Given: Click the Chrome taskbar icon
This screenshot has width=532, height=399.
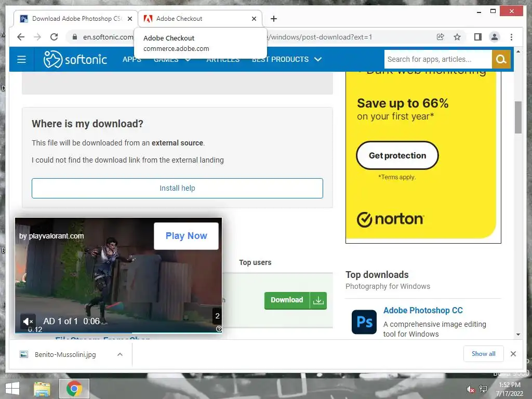Looking at the screenshot, I should point(74,389).
